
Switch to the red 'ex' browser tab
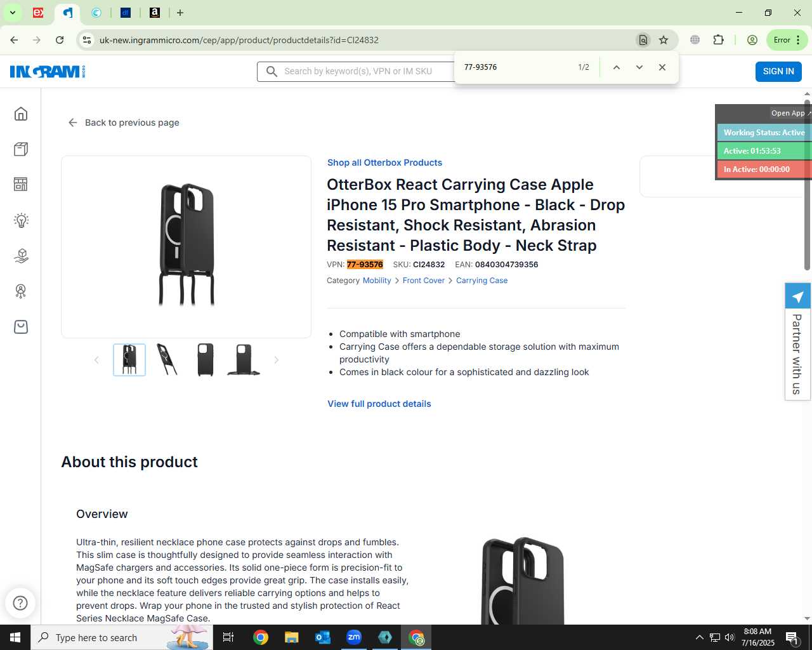pos(38,13)
